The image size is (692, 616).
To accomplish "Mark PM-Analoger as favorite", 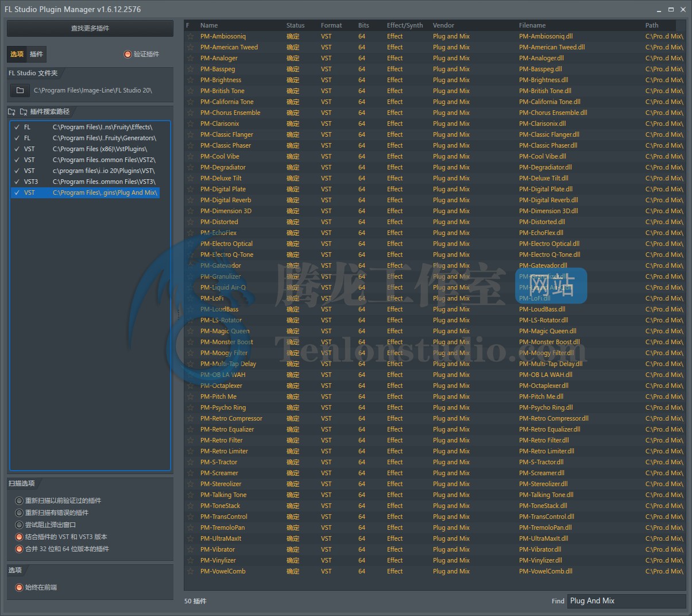I will [190, 58].
